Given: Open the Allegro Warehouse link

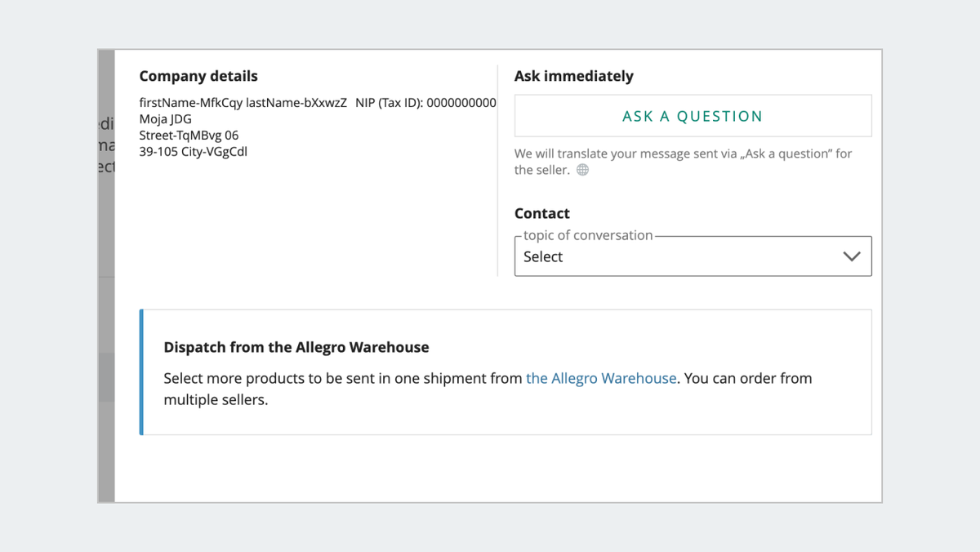Looking at the screenshot, I should (601, 378).
